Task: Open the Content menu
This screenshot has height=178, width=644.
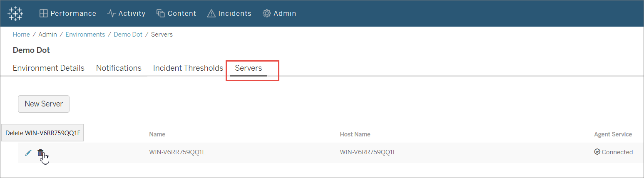Action: 176,13
